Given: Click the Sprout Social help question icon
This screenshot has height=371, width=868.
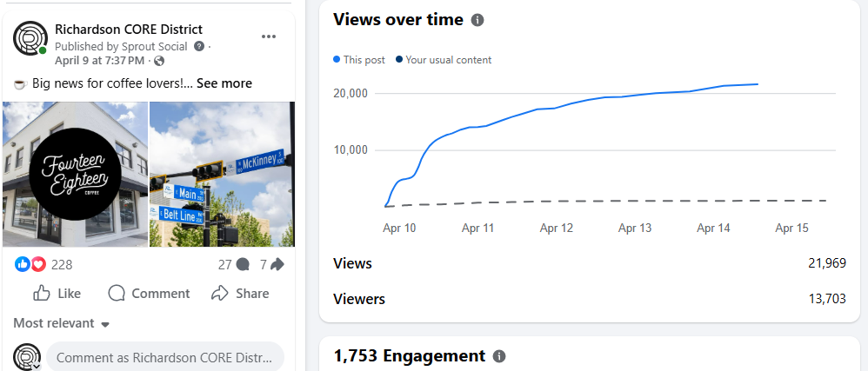Looking at the screenshot, I should click(x=199, y=46).
